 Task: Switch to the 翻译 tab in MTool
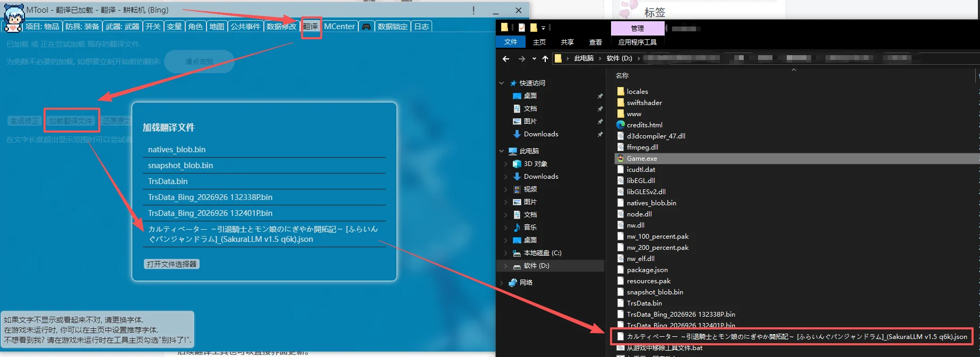pos(311,27)
